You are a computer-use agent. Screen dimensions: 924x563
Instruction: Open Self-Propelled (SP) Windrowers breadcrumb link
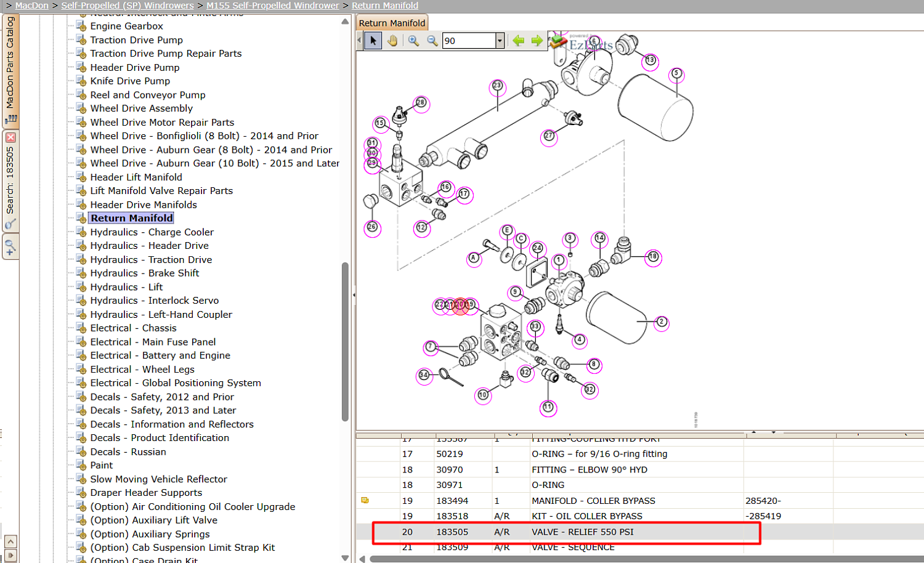click(x=128, y=6)
